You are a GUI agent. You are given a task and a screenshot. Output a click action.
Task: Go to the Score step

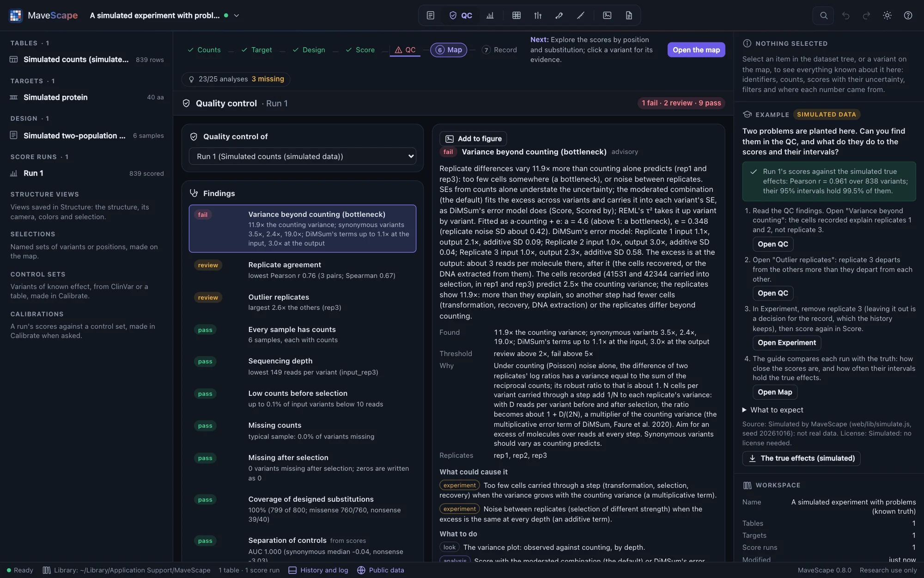pos(360,50)
